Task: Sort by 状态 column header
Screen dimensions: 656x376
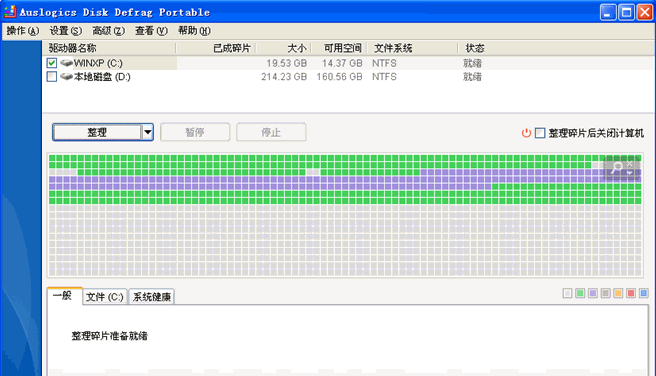Action: pos(475,49)
